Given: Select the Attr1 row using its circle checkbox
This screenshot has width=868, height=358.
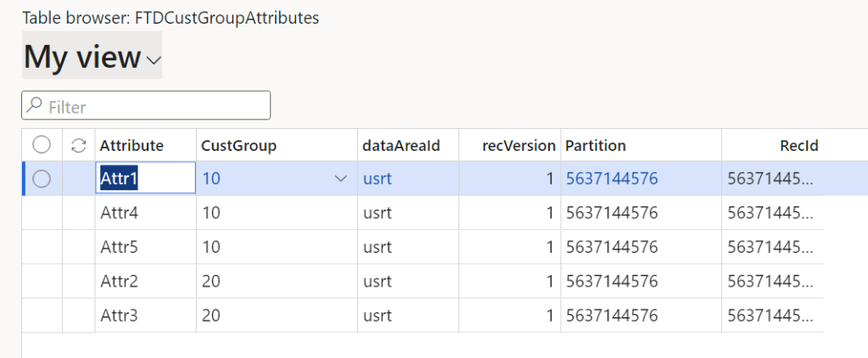Looking at the screenshot, I should [42, 179].
